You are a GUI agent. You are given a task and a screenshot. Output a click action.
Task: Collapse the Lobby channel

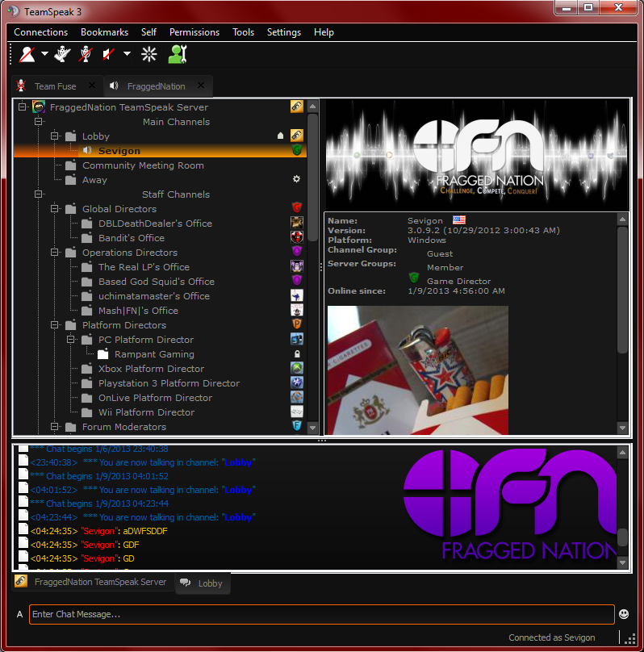click(x=54, y=136)
